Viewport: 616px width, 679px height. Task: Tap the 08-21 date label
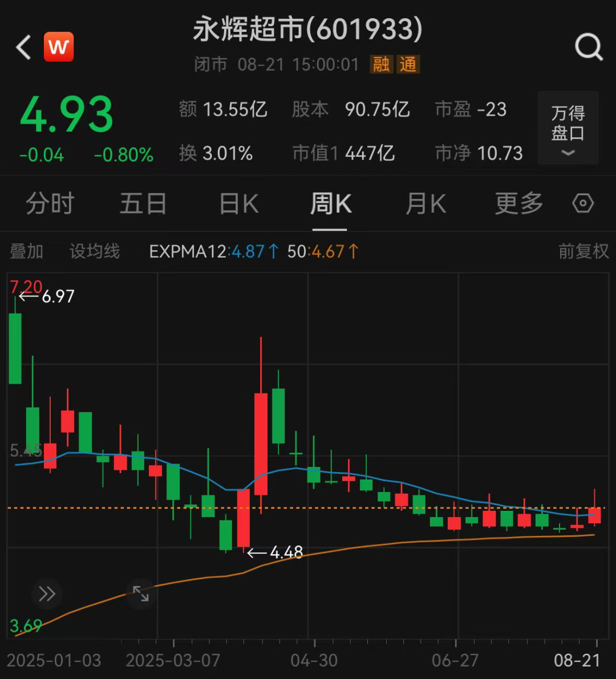pos(577,661)
